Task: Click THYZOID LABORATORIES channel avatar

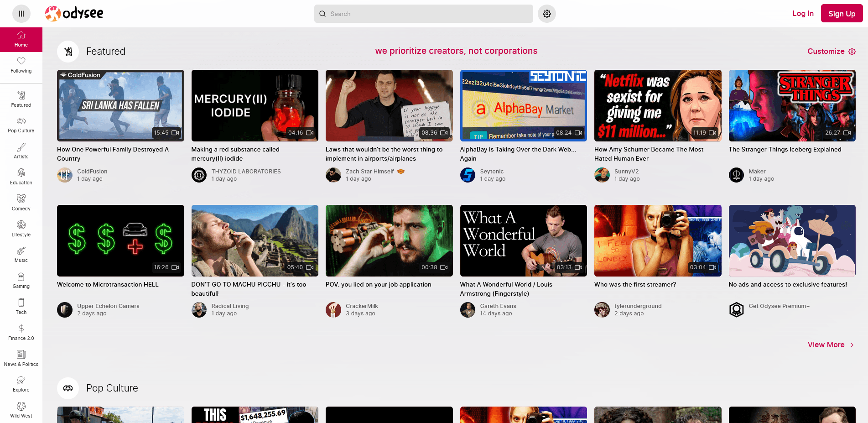Action: click(x=199, y=175)
